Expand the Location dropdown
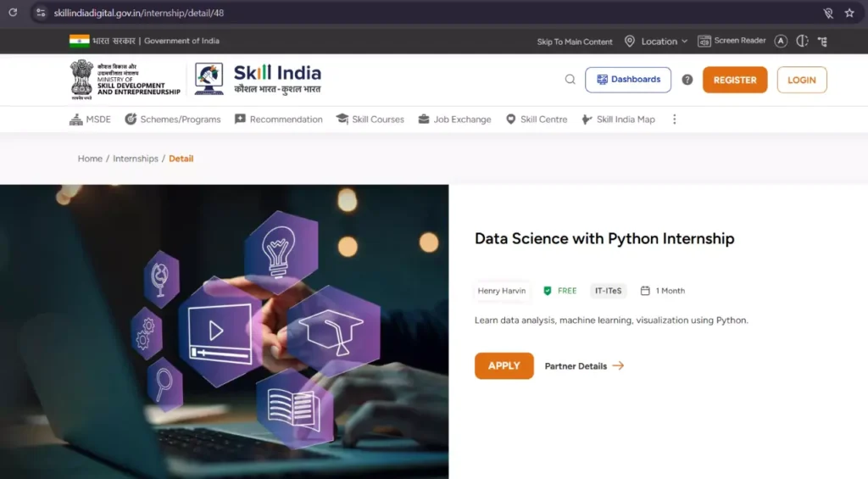 (664, 42)
